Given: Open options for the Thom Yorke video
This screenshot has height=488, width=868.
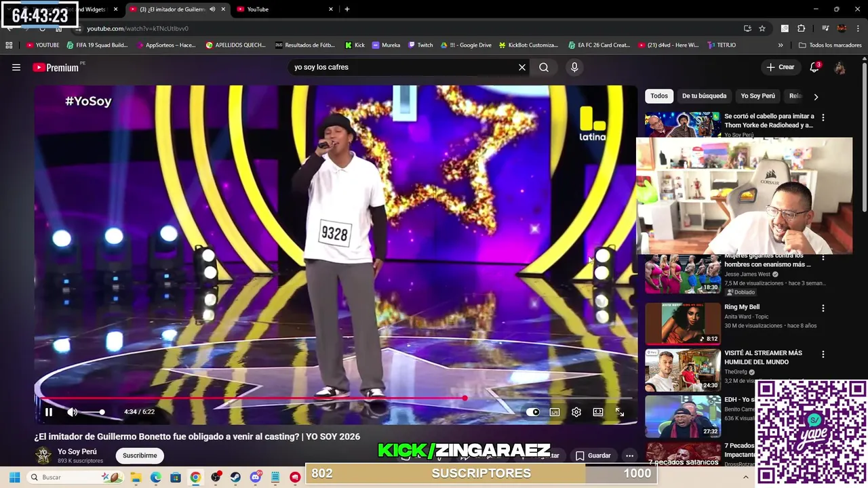Looking at the screenshot, I should 823,117.
